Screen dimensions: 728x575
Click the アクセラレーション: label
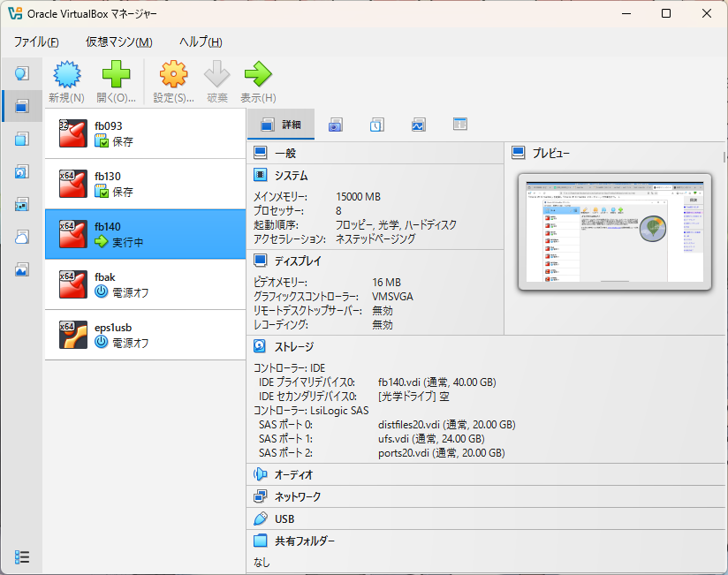click(289, 239)
